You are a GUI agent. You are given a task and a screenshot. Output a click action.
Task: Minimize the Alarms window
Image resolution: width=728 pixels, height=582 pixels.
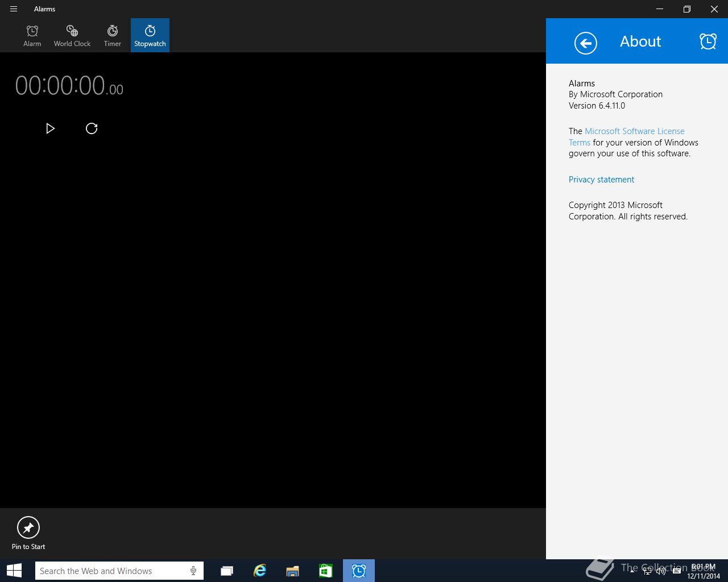pyautogui.click(x=660, y=9)
